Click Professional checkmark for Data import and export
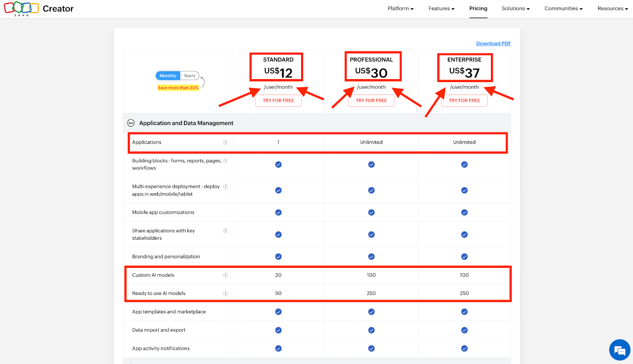This screenshot has height=364, width=633. coord(371,330)
